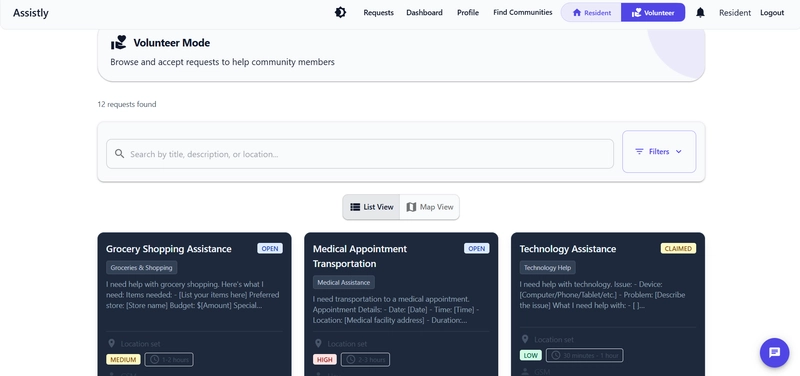Switch to Map View layout
800x376 pixels.
(430, 207)
